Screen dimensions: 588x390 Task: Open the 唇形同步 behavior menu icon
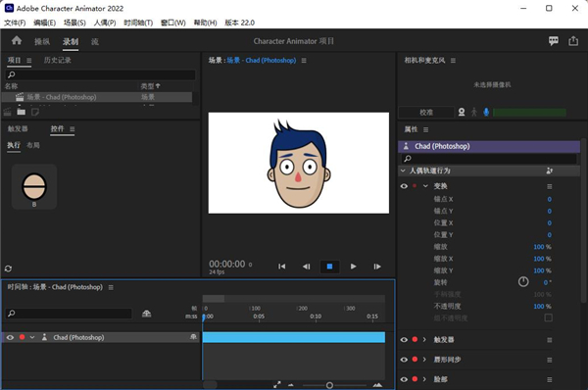550,360
